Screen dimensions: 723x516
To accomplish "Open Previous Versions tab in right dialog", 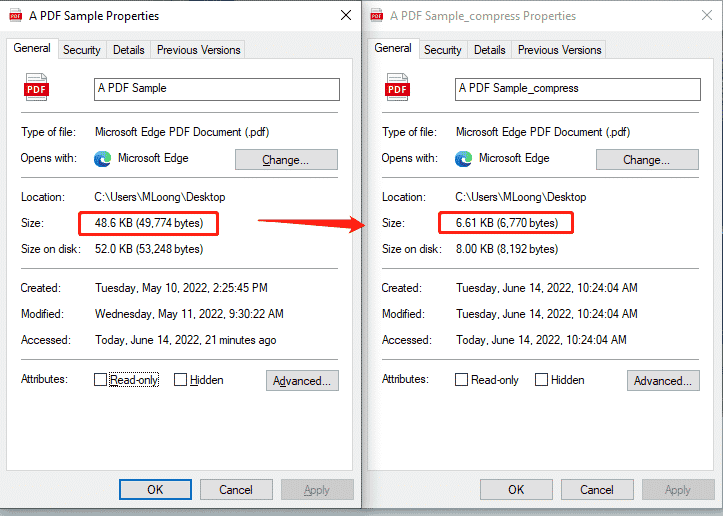I will pos(559,50).
